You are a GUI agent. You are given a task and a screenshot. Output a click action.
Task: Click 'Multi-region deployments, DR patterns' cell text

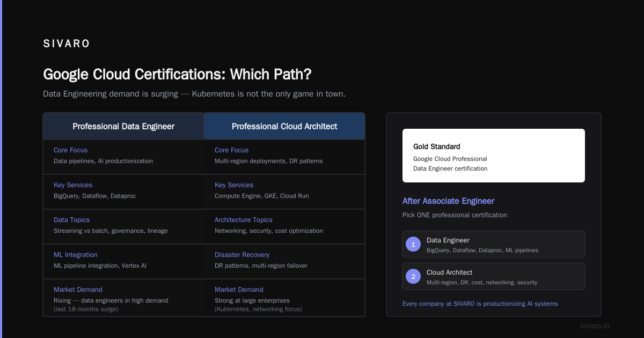[x=268, y=161]
